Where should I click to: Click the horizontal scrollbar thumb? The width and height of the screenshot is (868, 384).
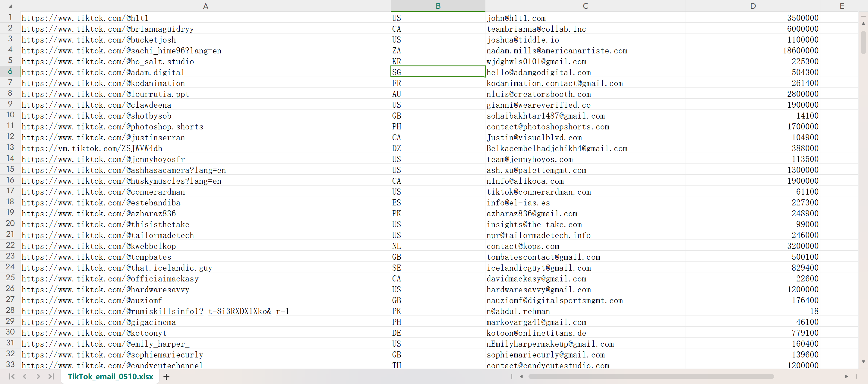pos(651,376)
